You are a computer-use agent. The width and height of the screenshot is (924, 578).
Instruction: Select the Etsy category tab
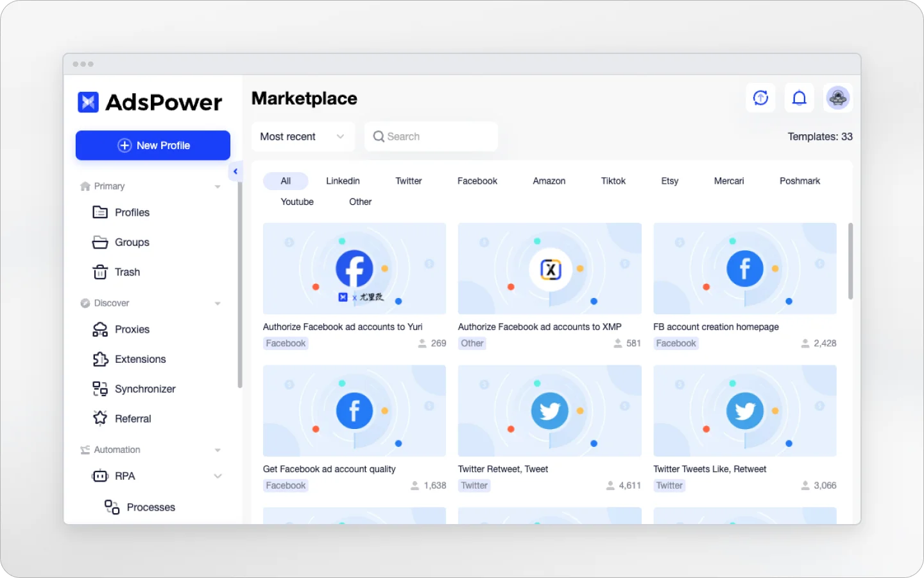670,181
